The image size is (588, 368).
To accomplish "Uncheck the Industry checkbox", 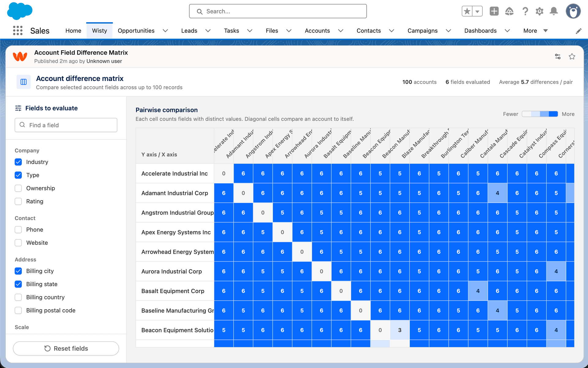I will 18,162.
